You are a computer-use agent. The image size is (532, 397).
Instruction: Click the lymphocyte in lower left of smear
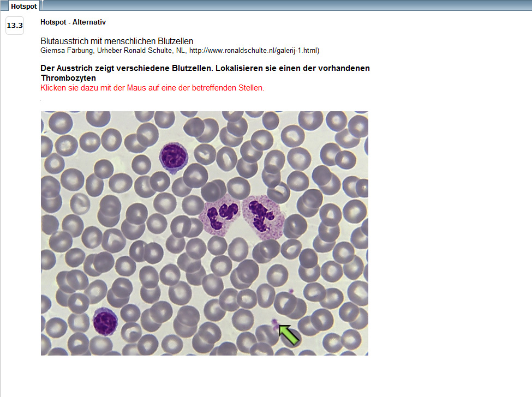105,321
